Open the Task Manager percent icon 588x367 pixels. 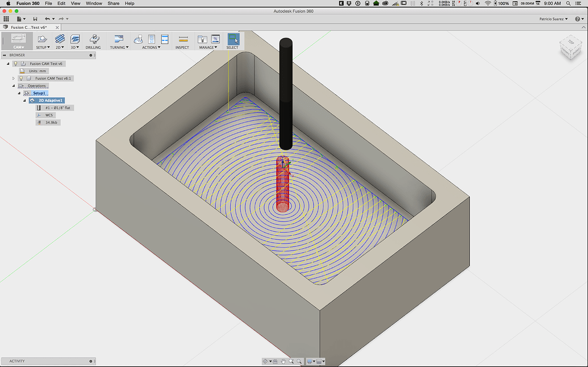pyautogui.click(x=216, y=39)
